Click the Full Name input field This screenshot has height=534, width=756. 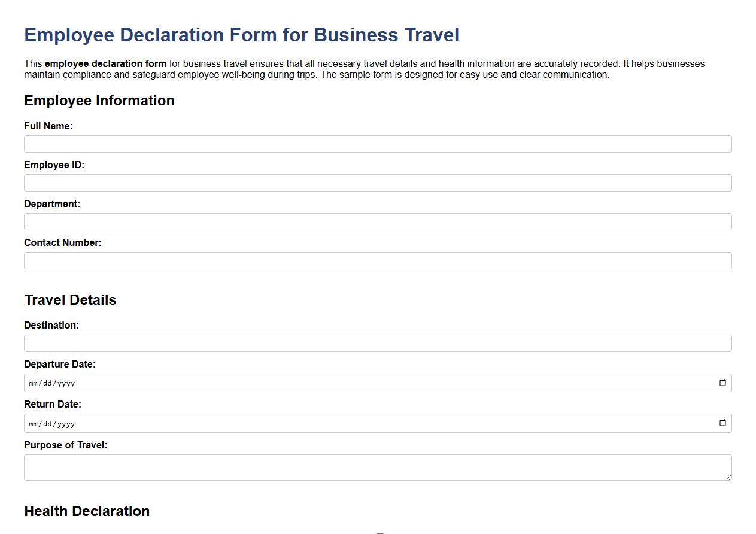[x=377, y=144]
